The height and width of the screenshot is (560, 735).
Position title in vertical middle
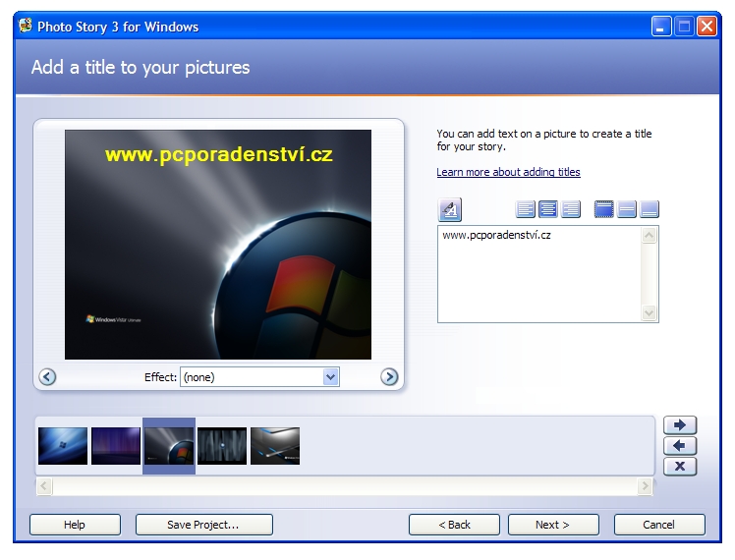point(627,209)
